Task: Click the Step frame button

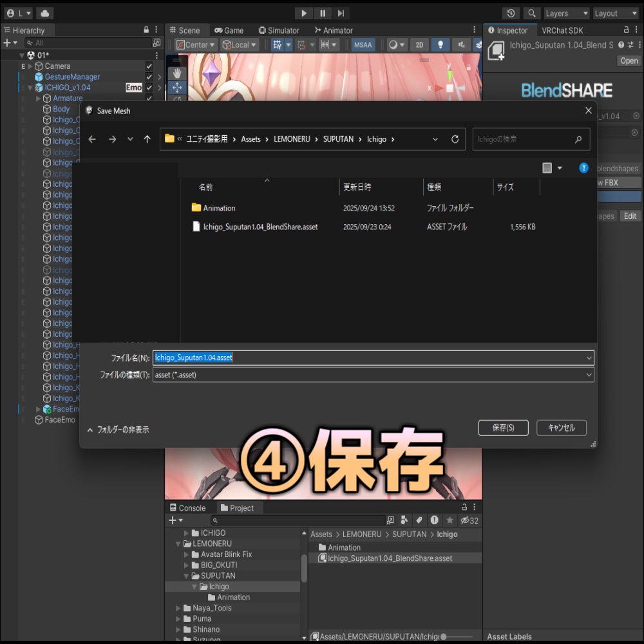Action: (x=341, y=13)
